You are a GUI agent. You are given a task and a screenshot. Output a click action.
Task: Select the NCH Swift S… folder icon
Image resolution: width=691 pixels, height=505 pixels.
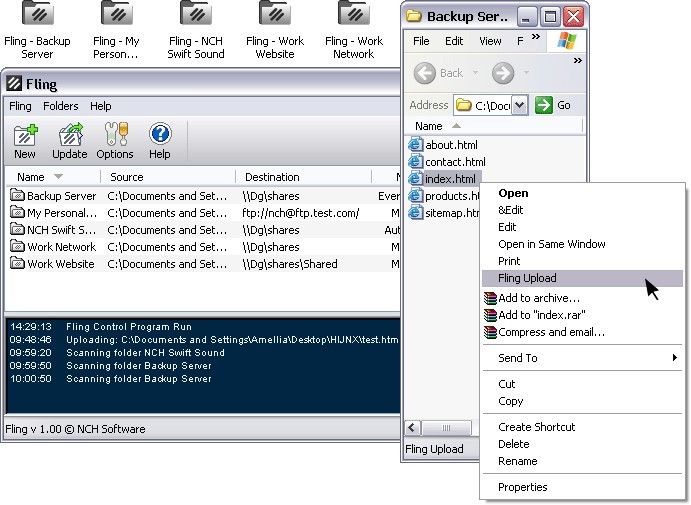click(17, 230)
